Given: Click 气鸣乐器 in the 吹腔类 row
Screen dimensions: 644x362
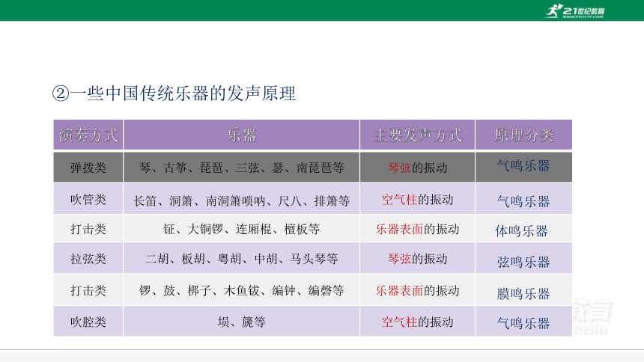Looking at the screenshot, I should pyautogui.click(x=523, y=323).
